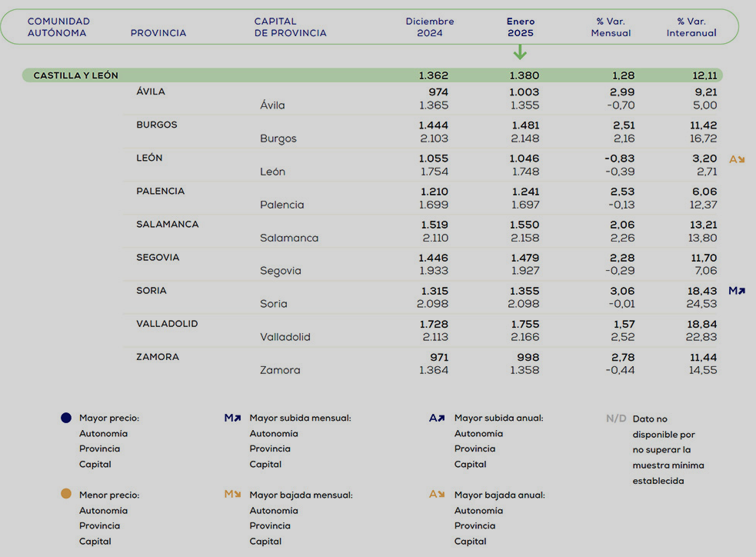
Task: Click the orange annual-drop marker beside the León row
Action: click(x=737, y=159)
